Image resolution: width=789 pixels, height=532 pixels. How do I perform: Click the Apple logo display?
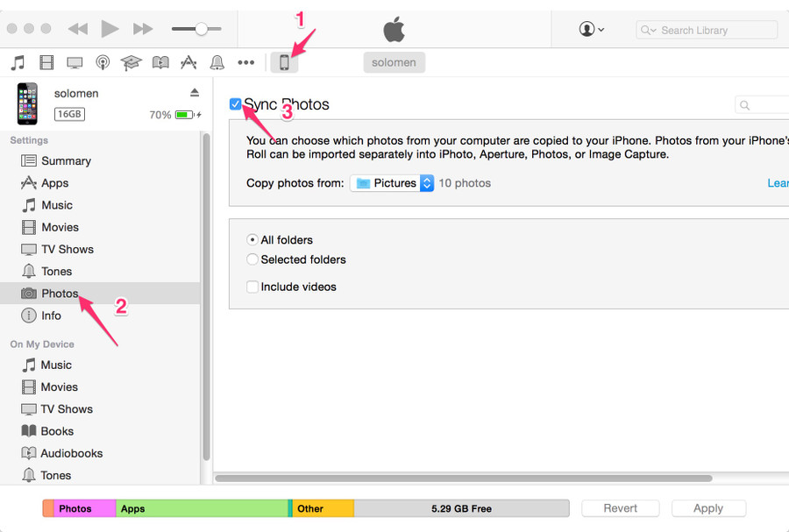394,29
